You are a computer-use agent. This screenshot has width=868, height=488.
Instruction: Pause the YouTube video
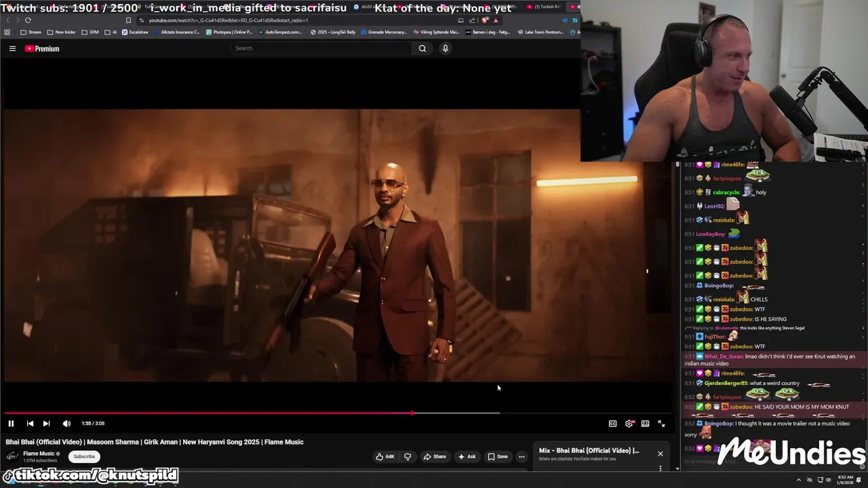[11, 424]
